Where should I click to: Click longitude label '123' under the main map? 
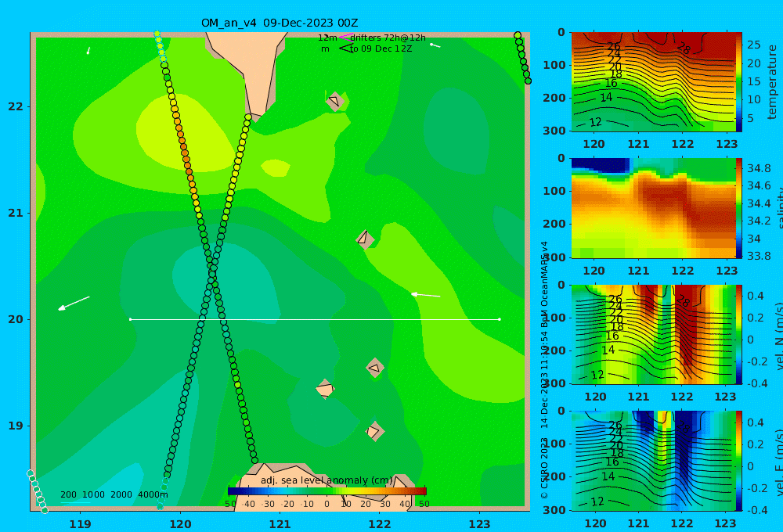pyautogui.click(x=480, y=524)
